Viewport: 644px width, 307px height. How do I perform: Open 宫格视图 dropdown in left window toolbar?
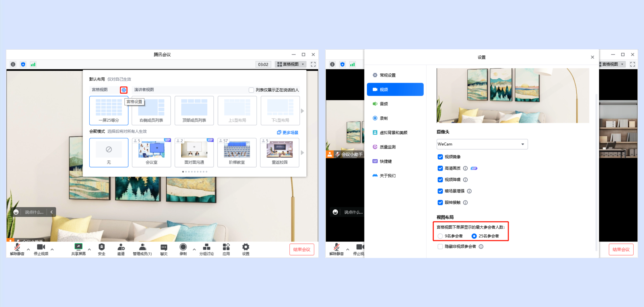tap(290, 64)
